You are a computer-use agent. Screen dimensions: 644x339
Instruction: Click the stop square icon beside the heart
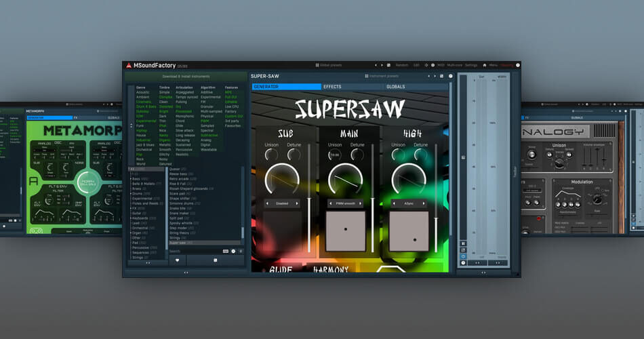click(x=216, y=260)
